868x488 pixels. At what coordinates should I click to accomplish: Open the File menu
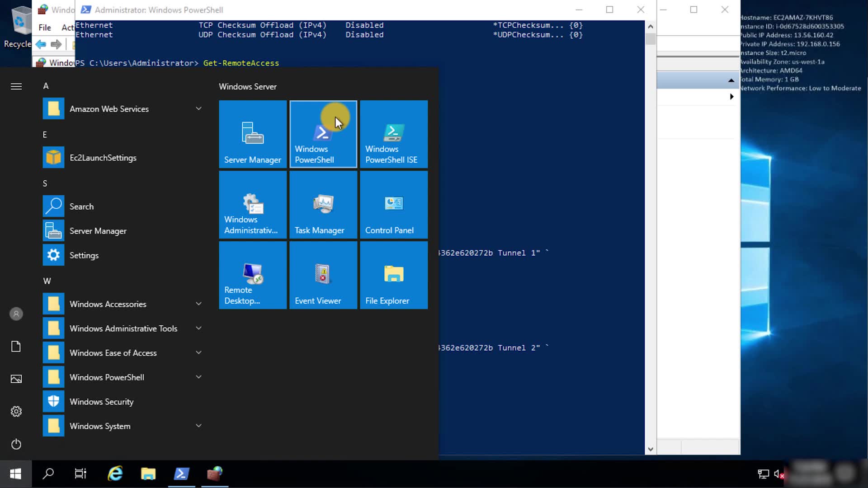[45, 28]
